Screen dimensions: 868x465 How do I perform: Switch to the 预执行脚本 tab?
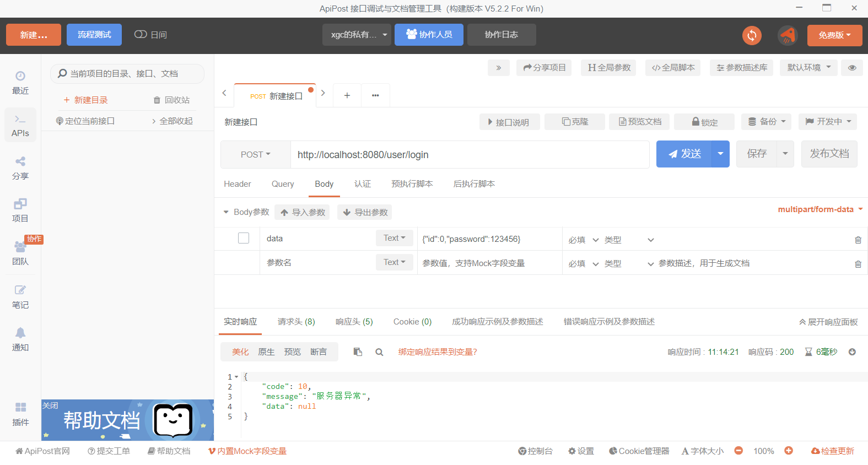[x=412, y=184]
